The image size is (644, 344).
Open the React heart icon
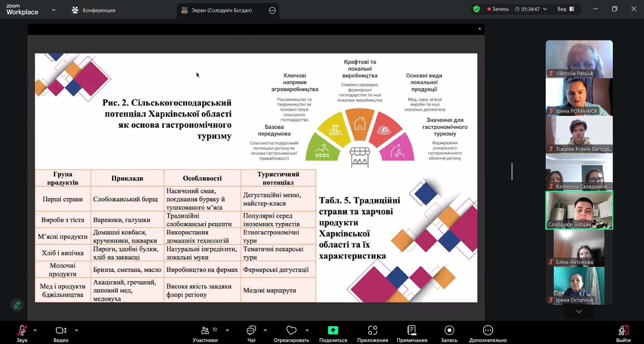point(291,331)
